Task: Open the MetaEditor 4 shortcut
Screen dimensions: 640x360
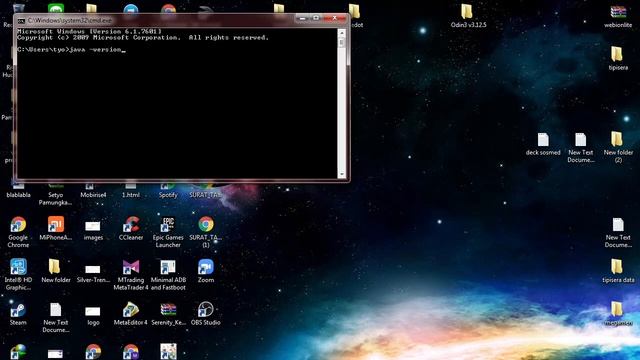Action: pyautogui.click(x=131, y=313)
